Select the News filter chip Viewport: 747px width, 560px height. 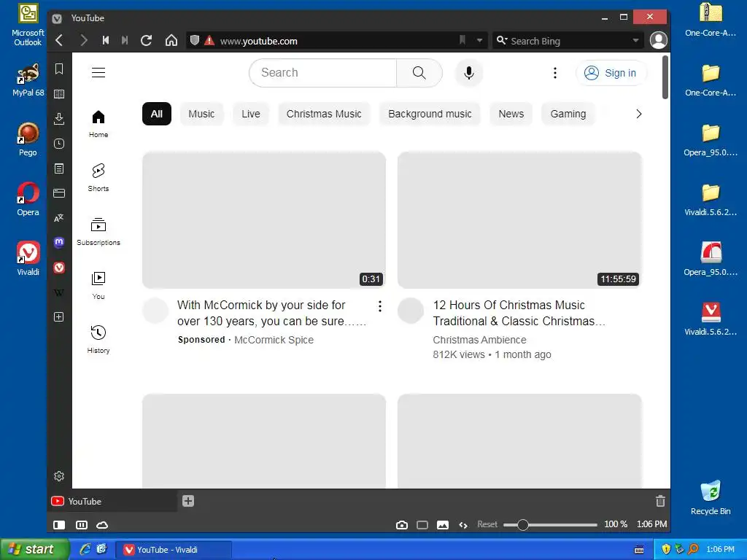click(511, 114)
